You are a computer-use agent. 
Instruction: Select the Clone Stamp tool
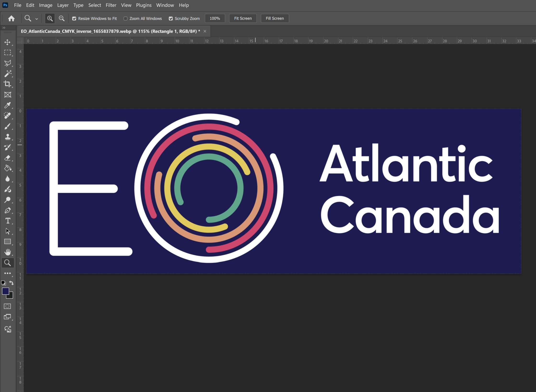(8, 136)
